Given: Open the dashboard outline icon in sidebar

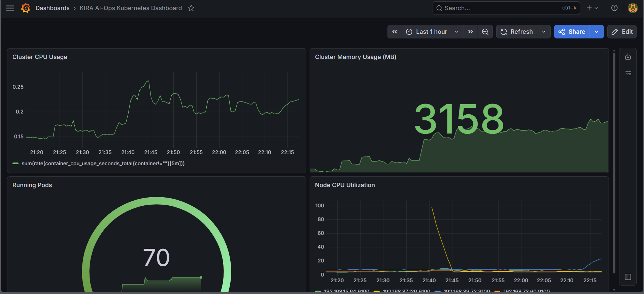Looking at the screenshot, I should (628, 73).
